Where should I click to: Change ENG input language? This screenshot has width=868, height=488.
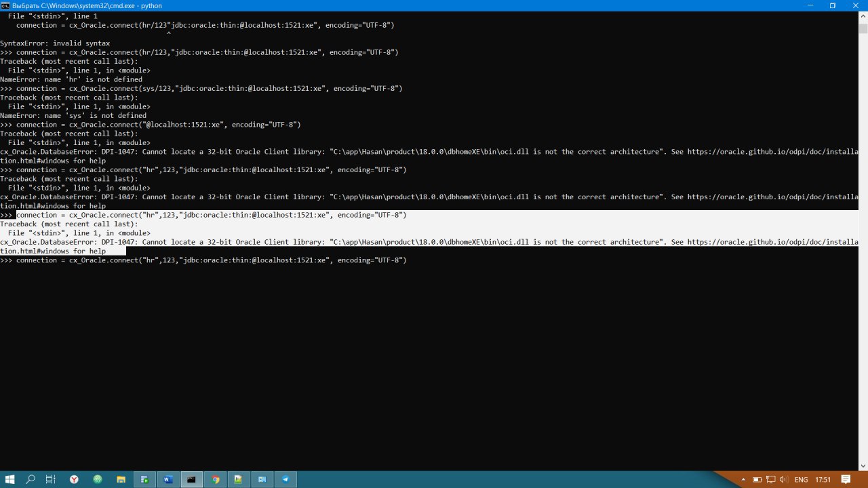[801, 479]
